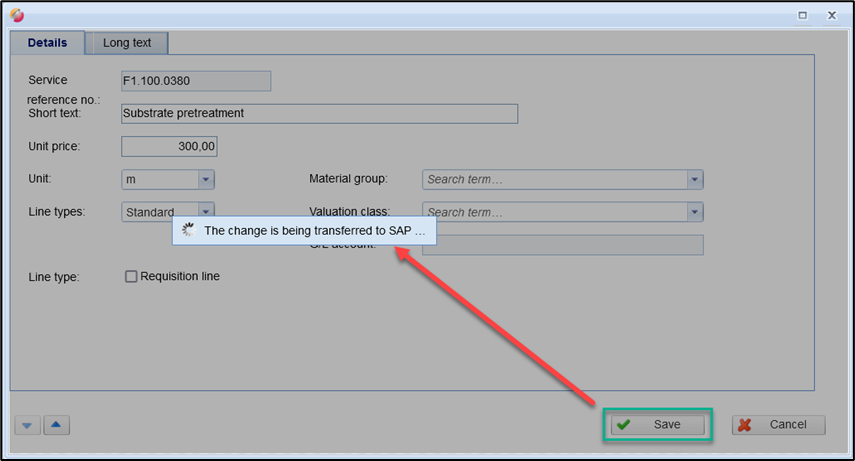The image size is (855, 461).
Task: Click the Service reference no. field
Action: (x=195, y=81)
